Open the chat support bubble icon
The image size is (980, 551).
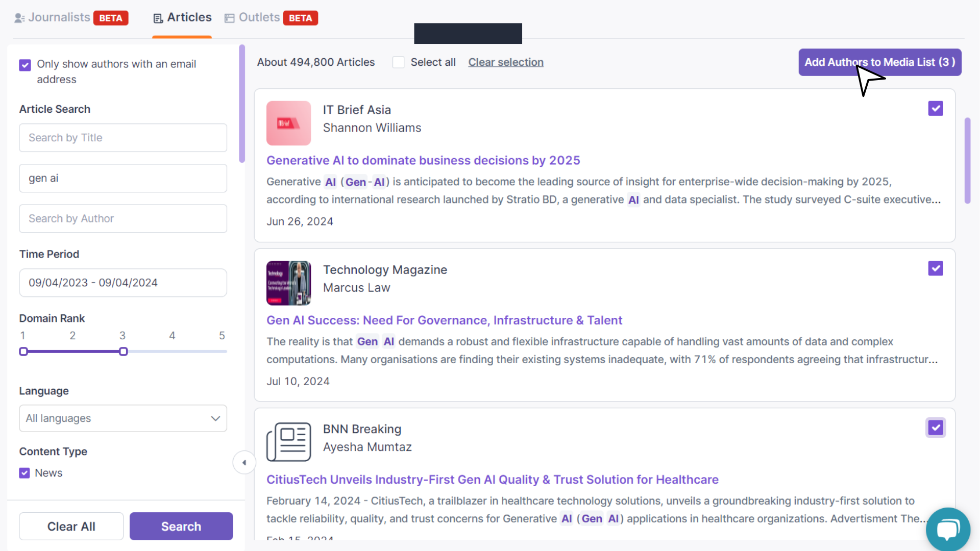pyautogui.click(x=948, y=529)
